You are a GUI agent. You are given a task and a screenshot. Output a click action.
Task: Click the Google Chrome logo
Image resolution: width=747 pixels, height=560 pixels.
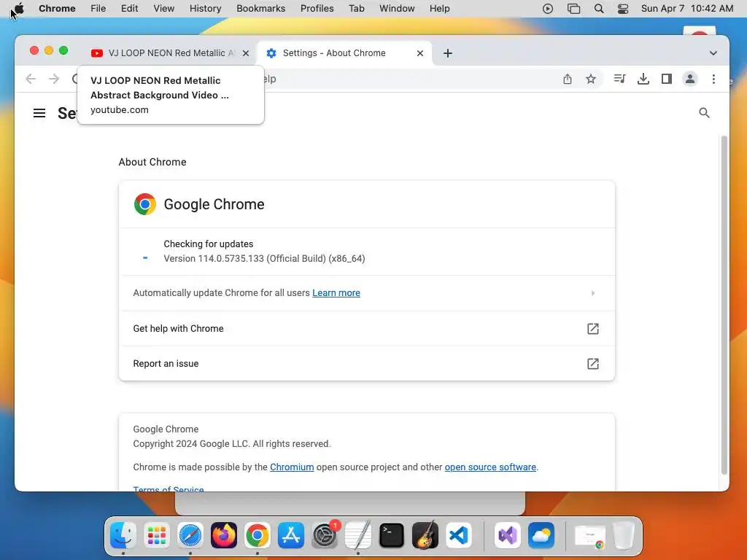145,204
